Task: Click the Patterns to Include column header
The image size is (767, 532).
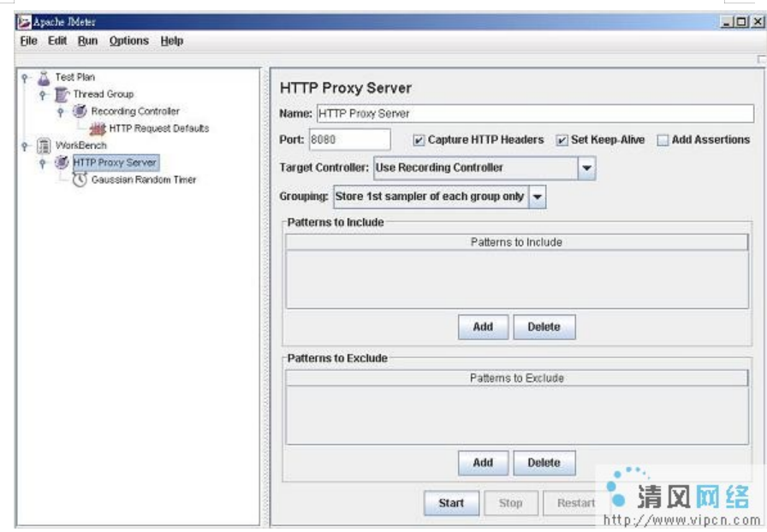Action: pos(516,243)
